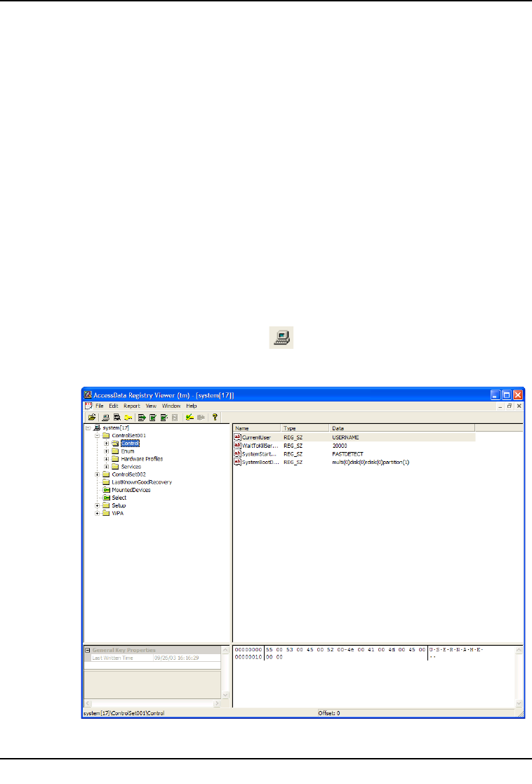Expand the Control key node
Viewport: 532px width, 784px height.
click(x=107, y=444)
